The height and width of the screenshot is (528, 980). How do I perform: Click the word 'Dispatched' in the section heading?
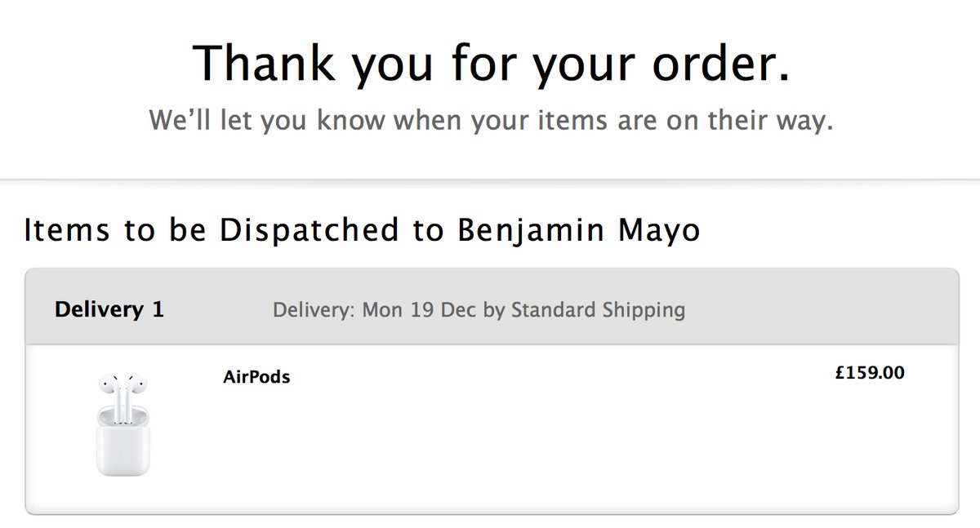[309, 231]
